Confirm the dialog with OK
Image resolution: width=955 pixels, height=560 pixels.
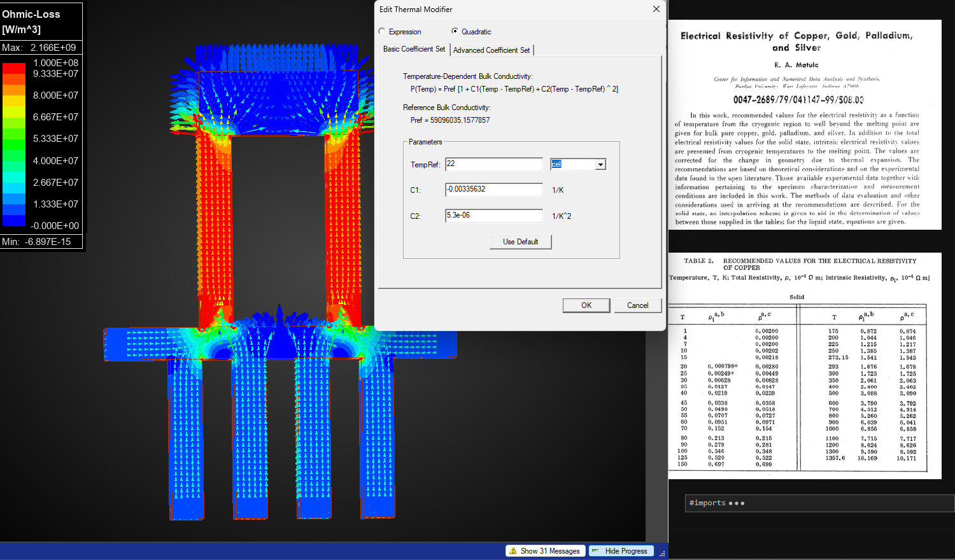586,305
